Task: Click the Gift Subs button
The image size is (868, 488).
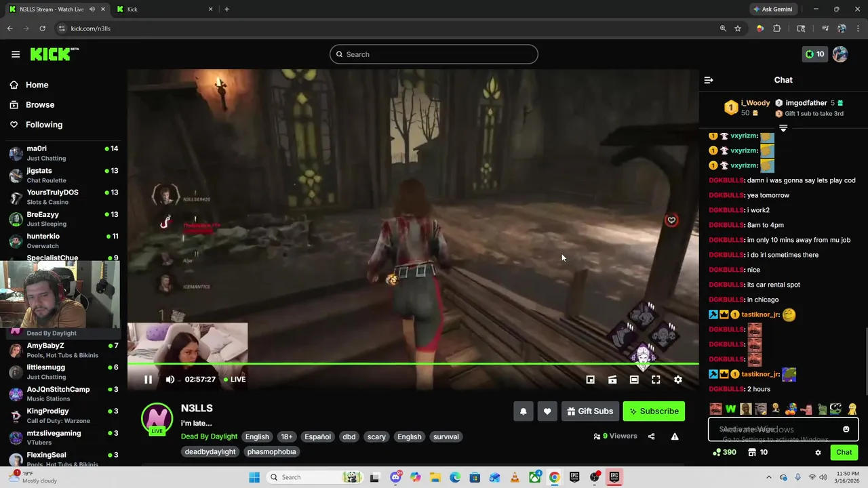Action: click(x=589, y=411)
